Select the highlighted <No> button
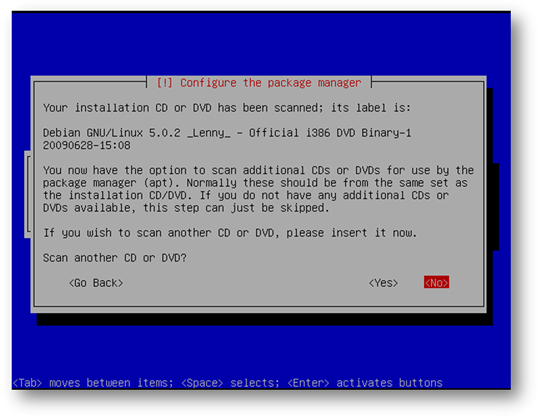The height and width of the screenshot is (416, 538). click(436, 282)
